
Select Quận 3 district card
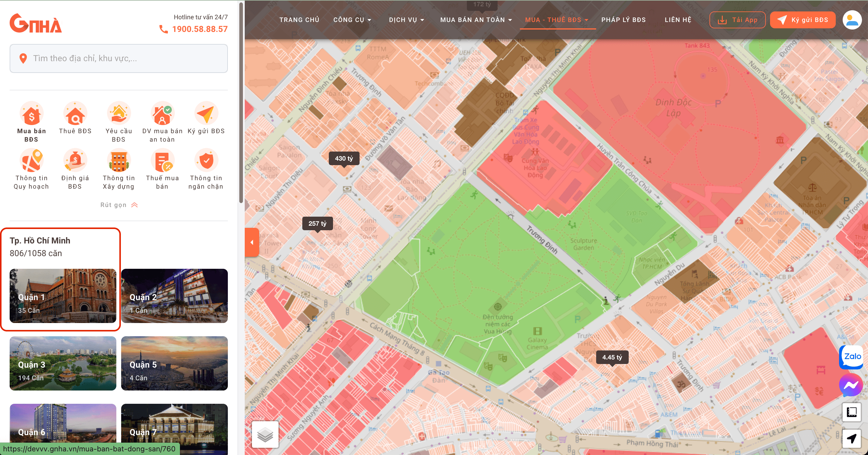63,363
